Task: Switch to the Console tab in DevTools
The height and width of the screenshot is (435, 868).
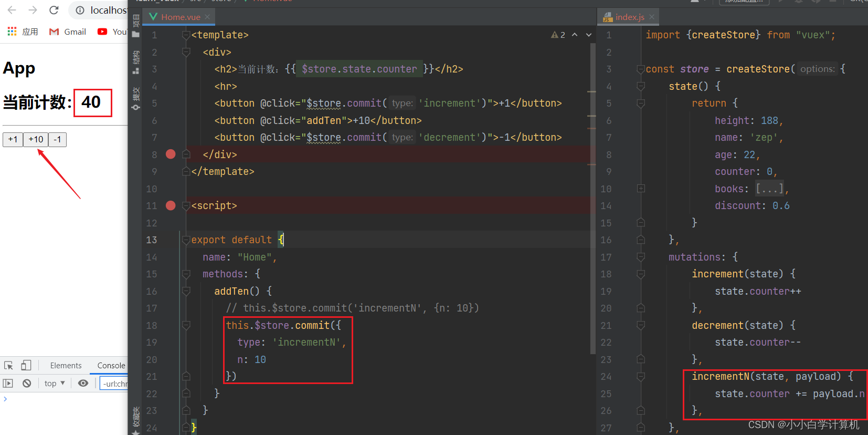Action: pyautogui.click(x=111, y=366)
